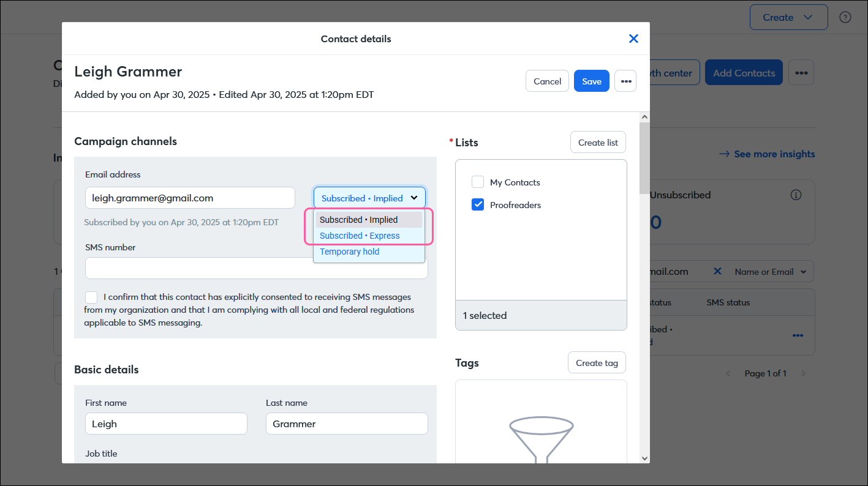Select Subscribed • Implied option
Image resolution: width=868 pixels, height=486 pixels.
pyautogui.click(x=369, y=220)
